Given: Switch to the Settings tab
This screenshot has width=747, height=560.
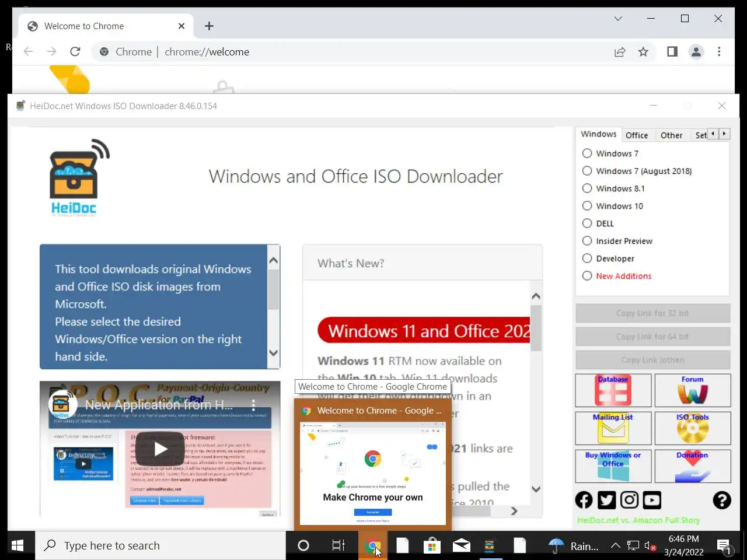Looking at the screenshot, I should 700,135.
